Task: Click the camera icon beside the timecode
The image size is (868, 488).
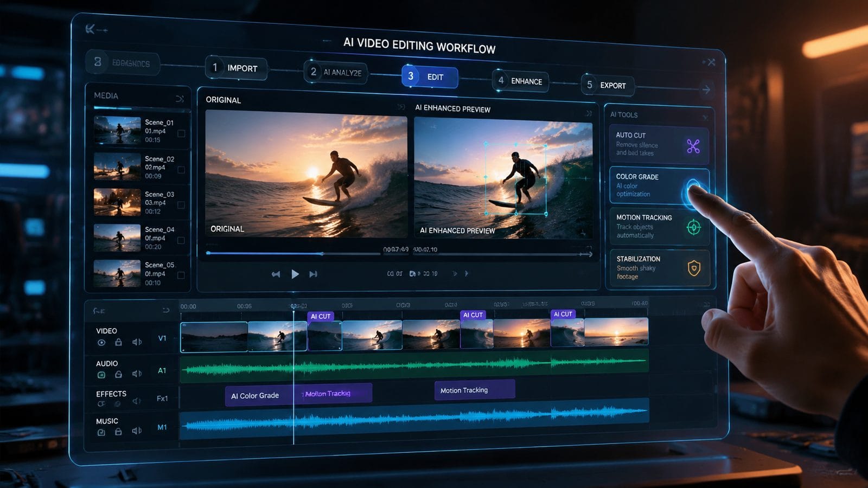Action: 412,274
